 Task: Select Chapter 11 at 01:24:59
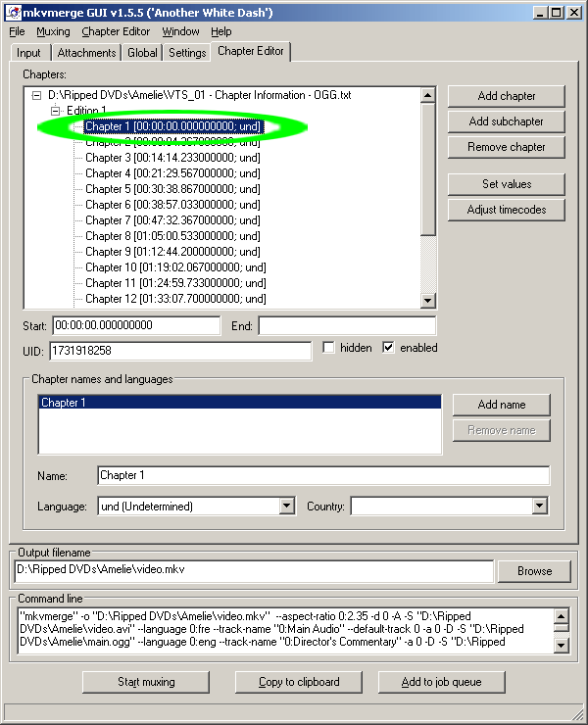175,283
